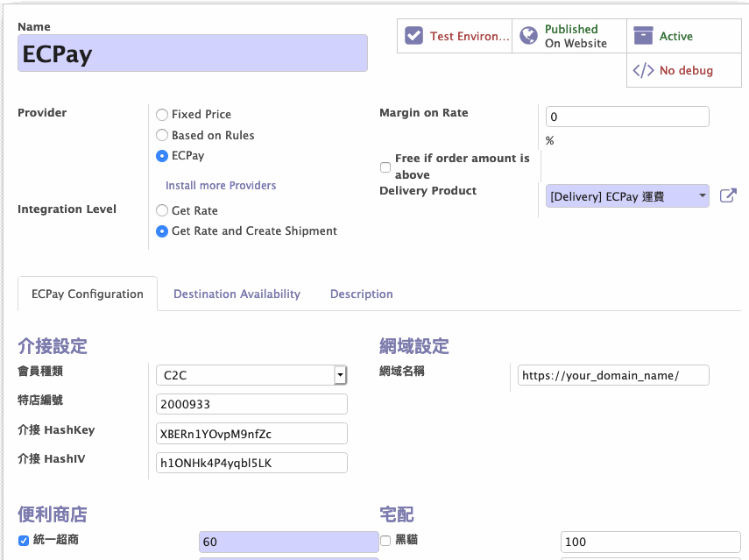Click the Published On Website globe icon
Viewport: 749px width, 560px height.
coord(528,36)
